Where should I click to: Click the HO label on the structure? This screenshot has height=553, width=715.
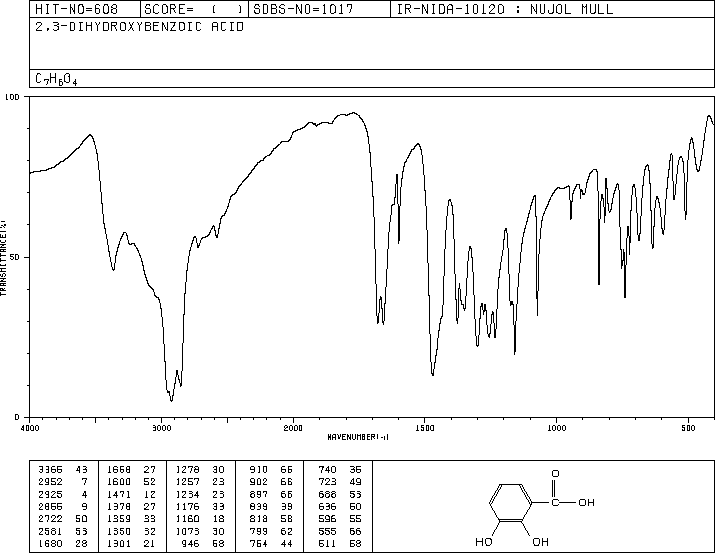tap(484, 542)
